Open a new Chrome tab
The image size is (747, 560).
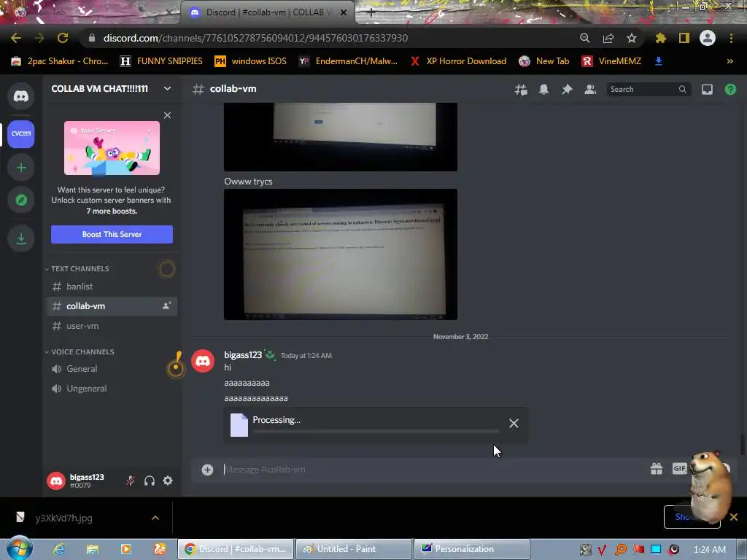371,13
